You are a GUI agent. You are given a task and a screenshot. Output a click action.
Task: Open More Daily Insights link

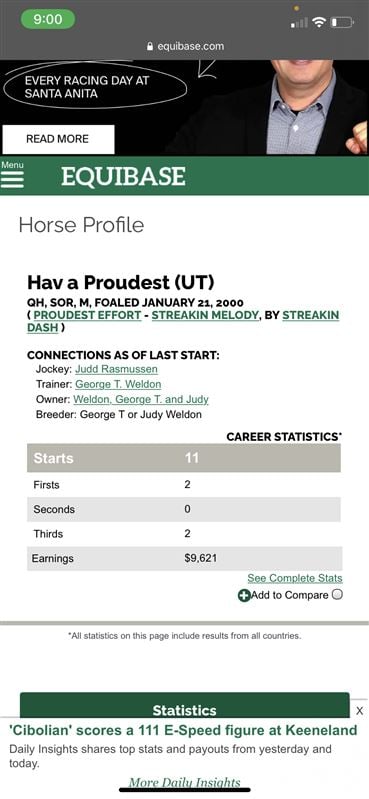tap(184, 782)
